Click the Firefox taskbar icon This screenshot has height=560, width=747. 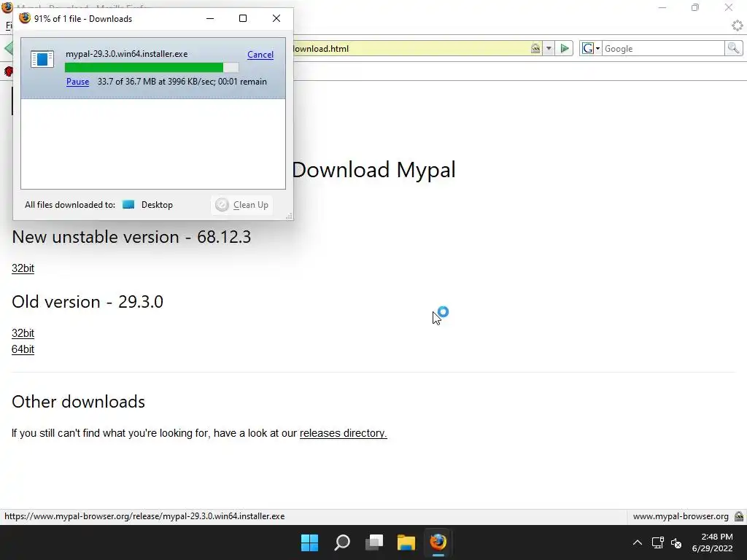pyautogui.click(x=438, y=542)
